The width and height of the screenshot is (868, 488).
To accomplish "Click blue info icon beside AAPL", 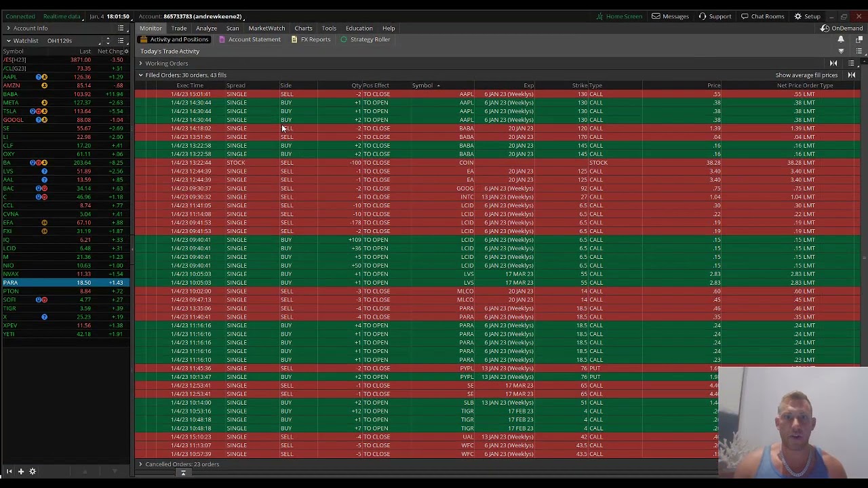I will (x=39, y=77).
